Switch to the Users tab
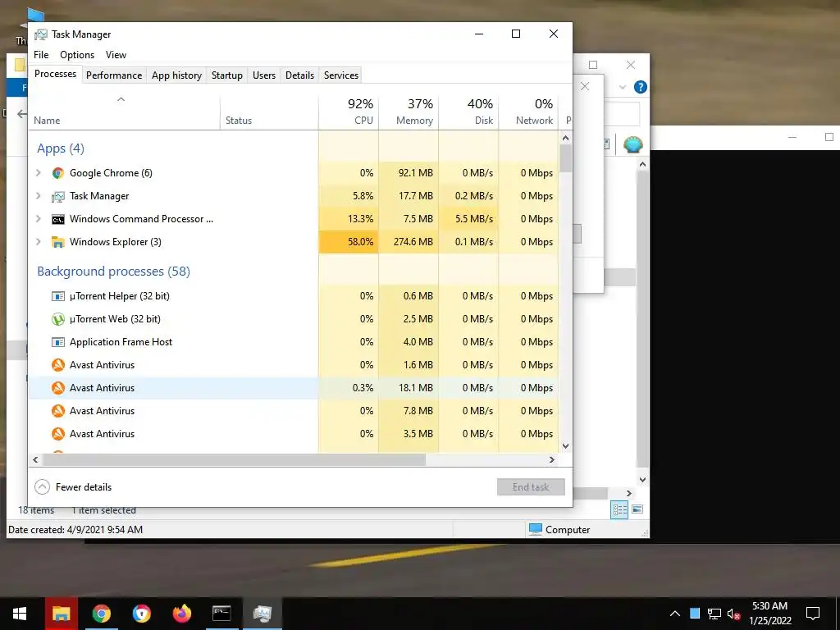840x630 pixels. pos(264,75)
